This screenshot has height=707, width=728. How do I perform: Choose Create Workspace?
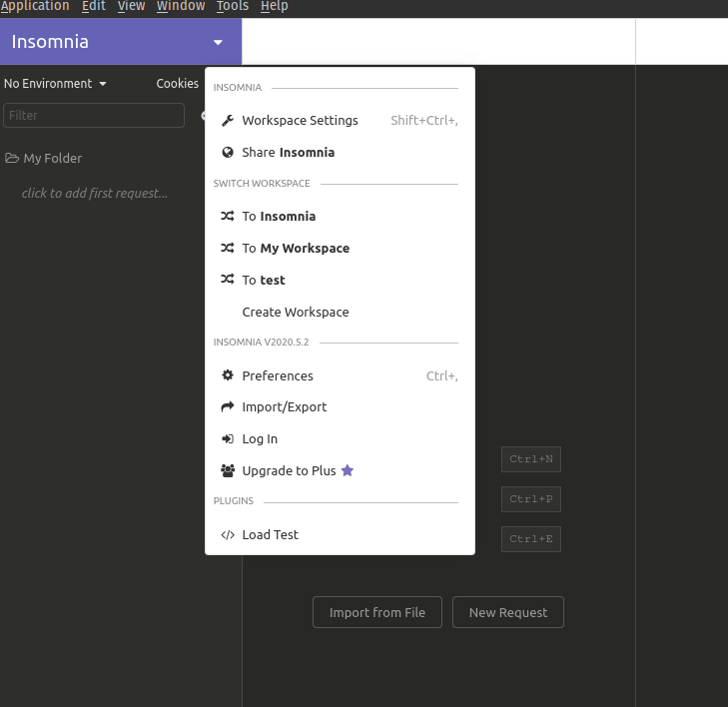click(x=340, y=312)
